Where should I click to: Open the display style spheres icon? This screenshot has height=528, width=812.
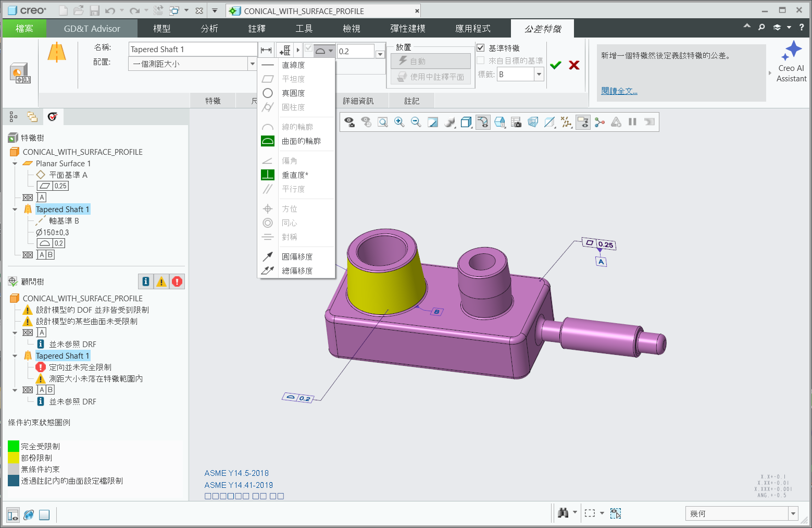click(449, 122)
